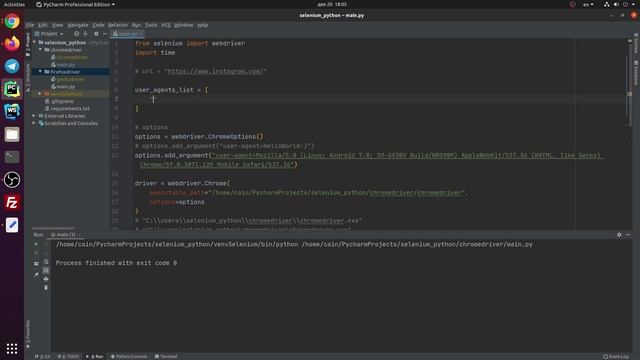Viewport: 640px width, 360px height.
Task: Open the Run menu
Action: 136,25
